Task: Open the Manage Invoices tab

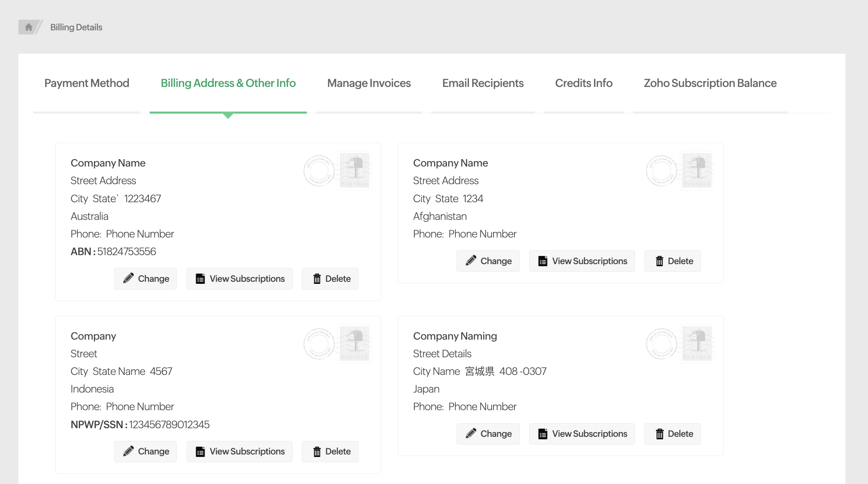Action: click(369, 83)
